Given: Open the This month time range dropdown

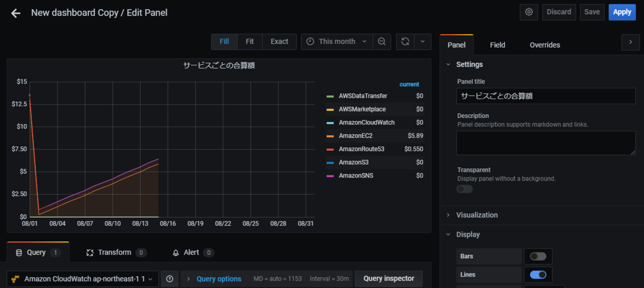Looking at the screenshot, I should 337,41.
